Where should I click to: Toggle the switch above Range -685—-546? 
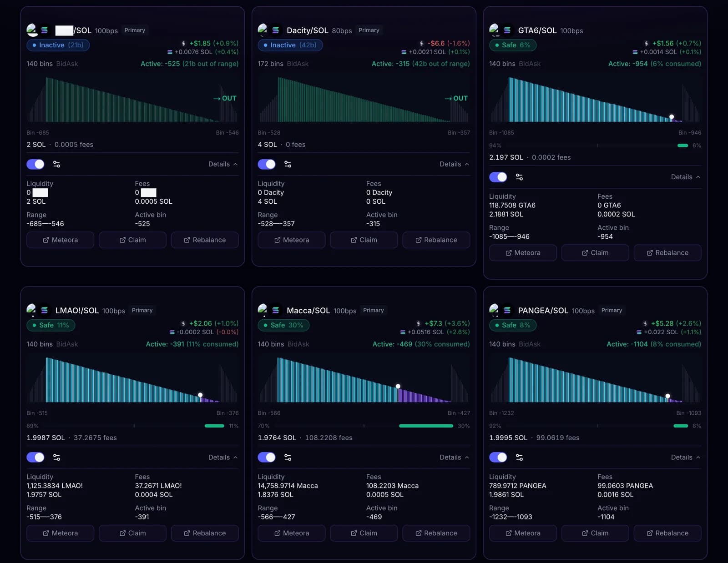click(35, 164)
